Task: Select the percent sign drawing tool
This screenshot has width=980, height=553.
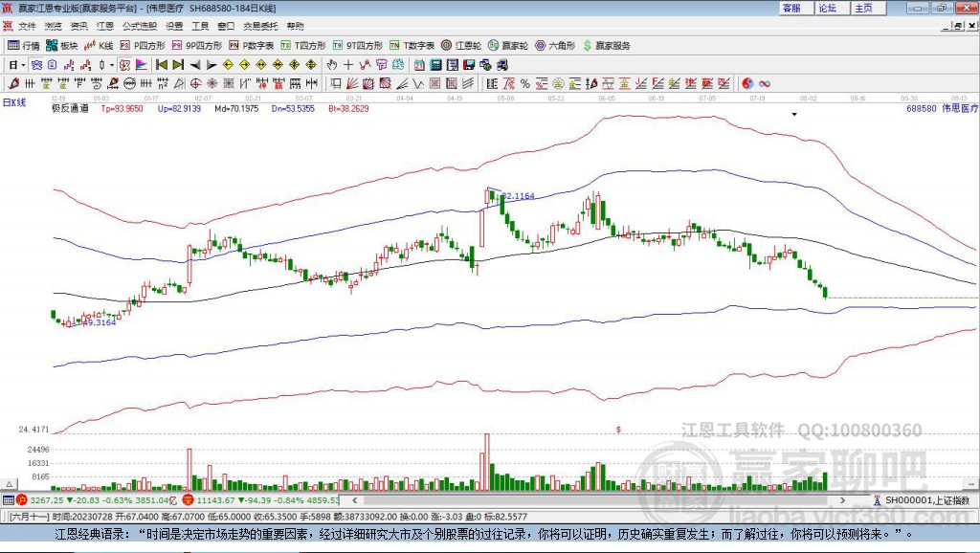Action: click(525, 84)
